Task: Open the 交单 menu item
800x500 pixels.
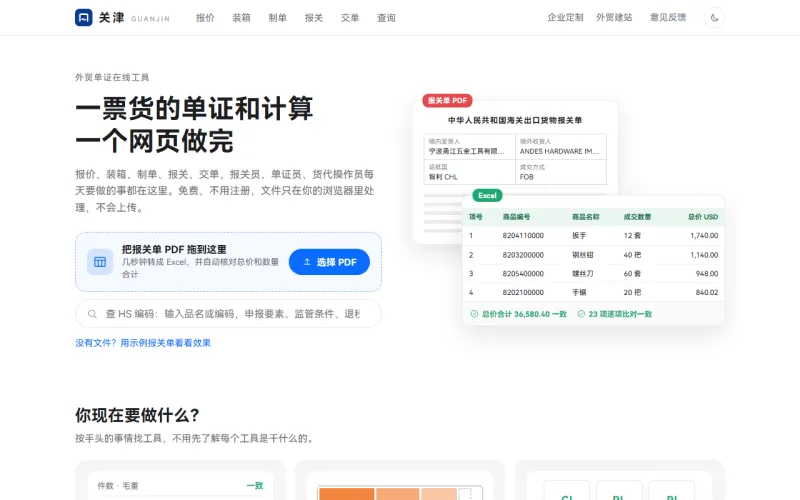Action: (350, 18)
